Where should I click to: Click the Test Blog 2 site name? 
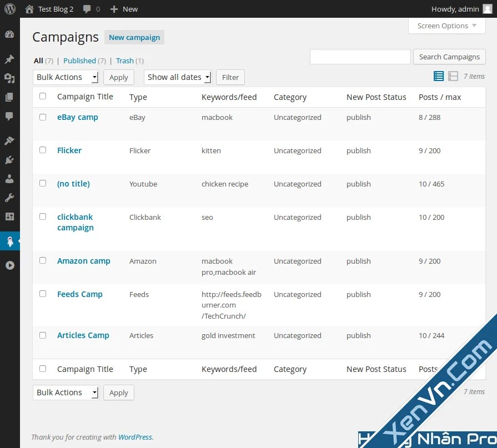click(56, 9)
